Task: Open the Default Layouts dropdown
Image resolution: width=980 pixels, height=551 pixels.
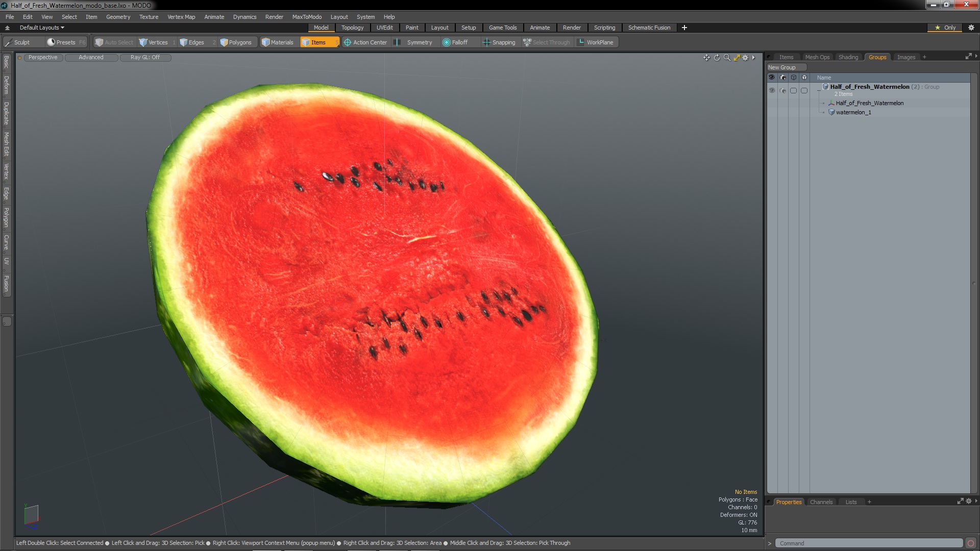Action: 42,28
